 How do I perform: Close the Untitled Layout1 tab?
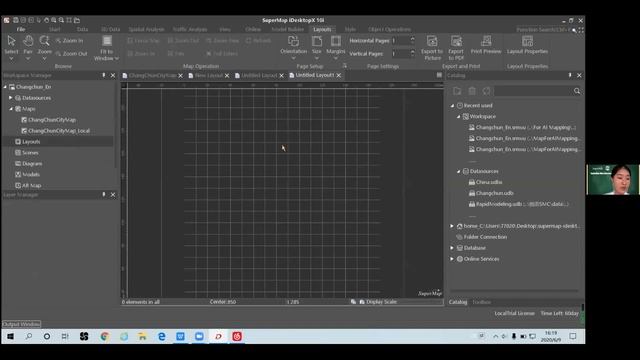339,76
